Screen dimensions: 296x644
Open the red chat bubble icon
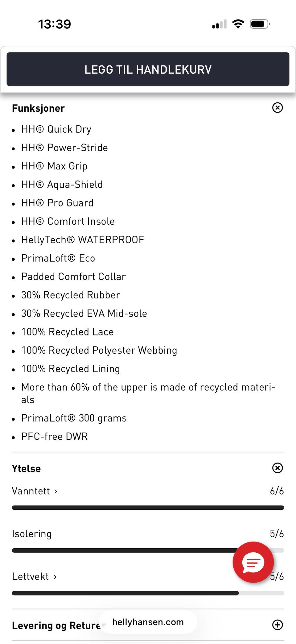[x=253, y=562]
